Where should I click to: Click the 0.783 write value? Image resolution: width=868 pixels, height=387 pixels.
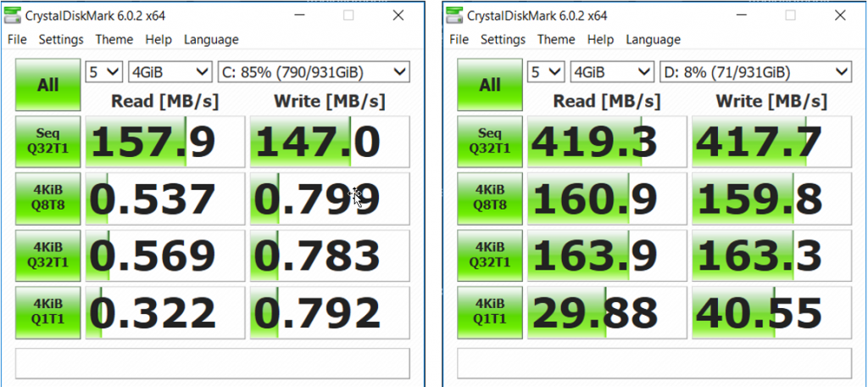point(330,255)
